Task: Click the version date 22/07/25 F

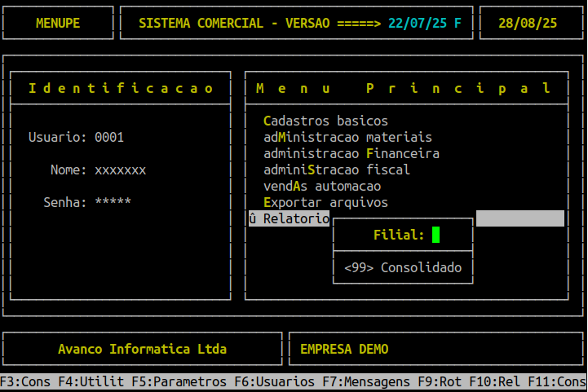Action: point(425,24)
